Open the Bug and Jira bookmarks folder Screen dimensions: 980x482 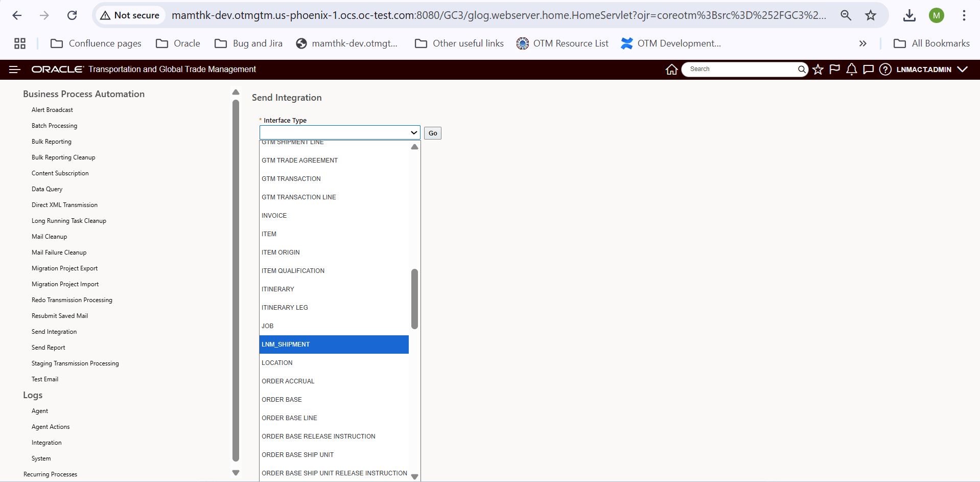[x=257, y=43]
